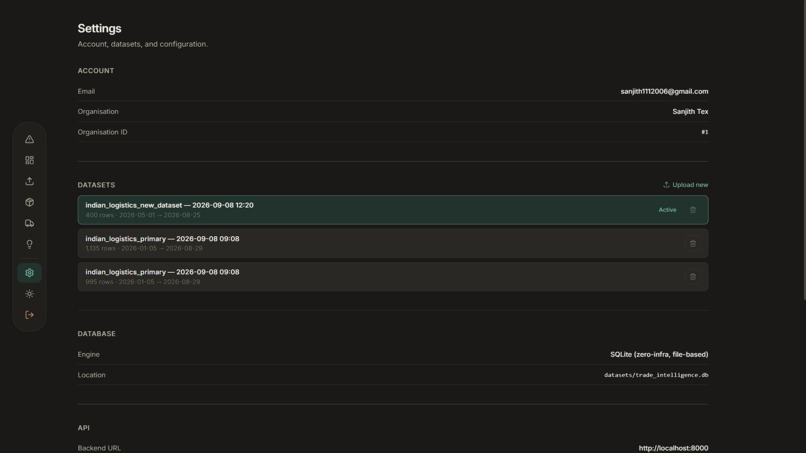806x453 pixels.
Task: Click SQLite (zero-infra, file-based) engine value
Action: (x=659, y=354)
